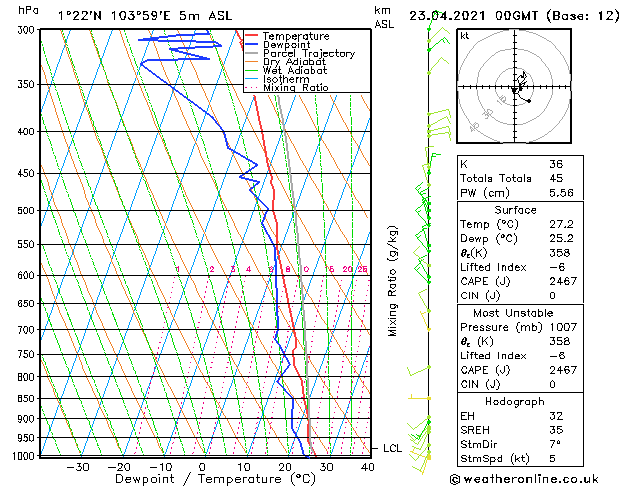Screen dimensions: 629x486
Task: Click the StmSpd (kt) value 5
Action: coord(552,459)
